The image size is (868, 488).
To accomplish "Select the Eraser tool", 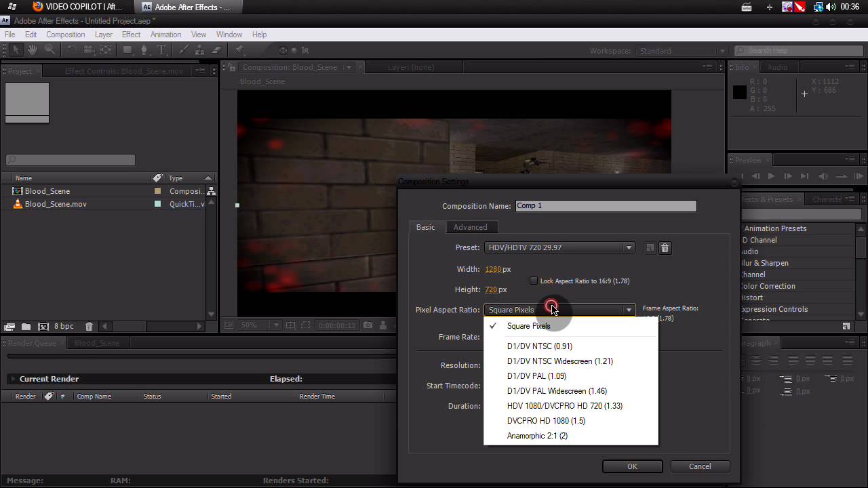I will (x=217, y=50).
